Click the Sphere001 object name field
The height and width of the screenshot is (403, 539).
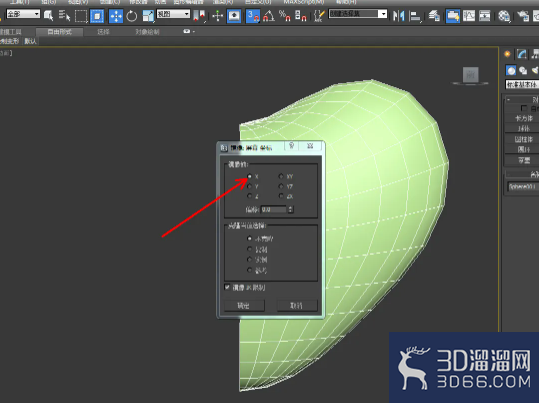coord(523,186)
